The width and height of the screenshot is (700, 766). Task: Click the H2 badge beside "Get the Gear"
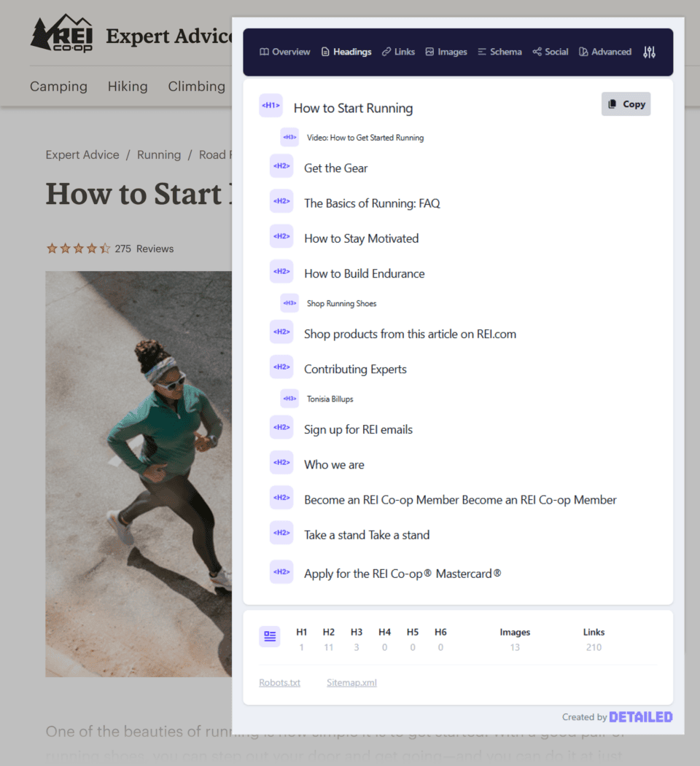[281, 165]
